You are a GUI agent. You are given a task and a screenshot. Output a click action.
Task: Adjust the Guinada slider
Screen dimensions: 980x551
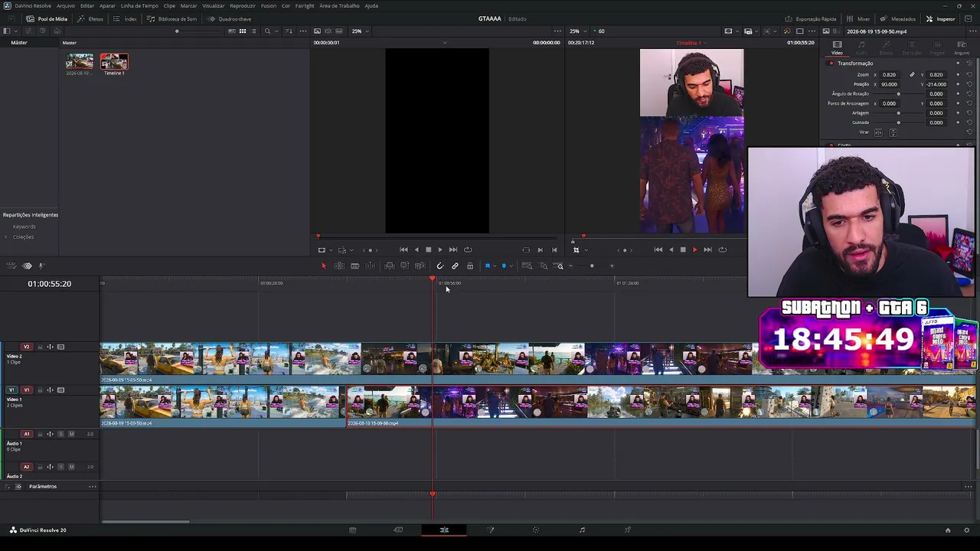pos(898,122)
